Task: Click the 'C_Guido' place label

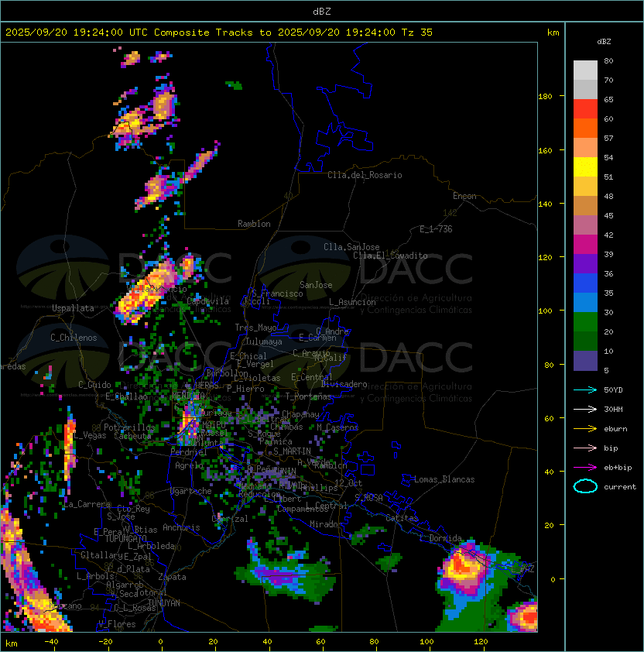Action: (94, 385)
